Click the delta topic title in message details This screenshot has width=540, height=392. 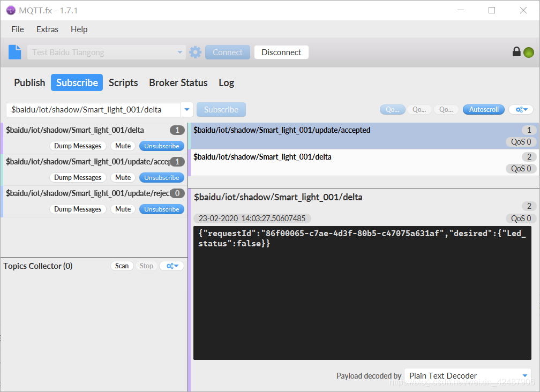[x=278, y=197]
